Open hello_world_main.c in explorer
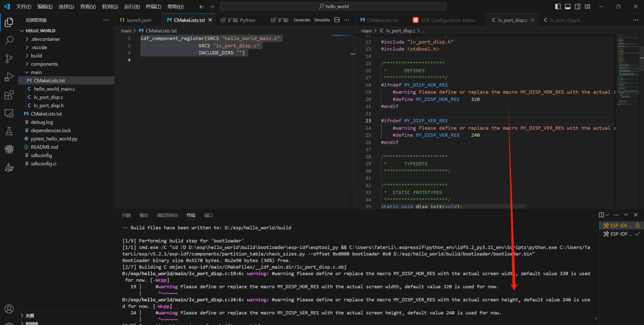 pos(54,89)
